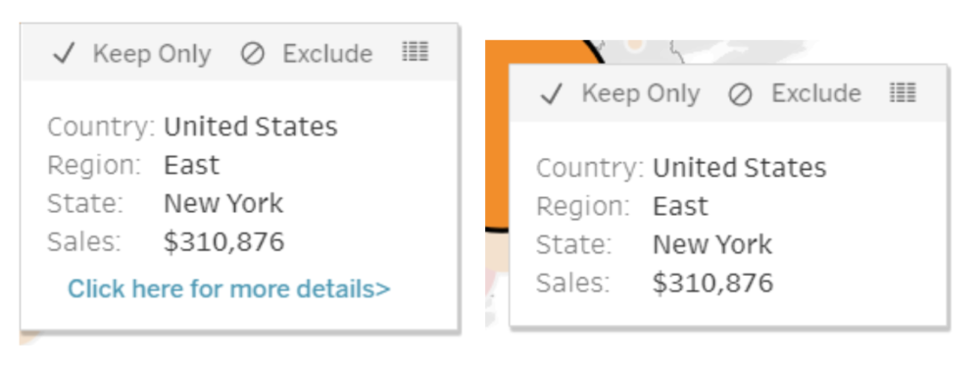Select Keep Only text in right tooltip
Viewport: 980px width, 367px height.
point(641,94)
